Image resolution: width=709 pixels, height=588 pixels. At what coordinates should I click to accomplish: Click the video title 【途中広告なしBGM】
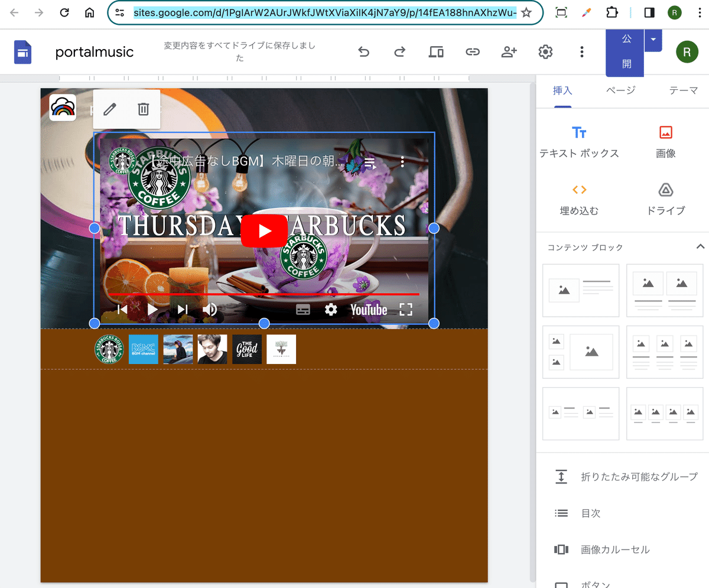243,161
